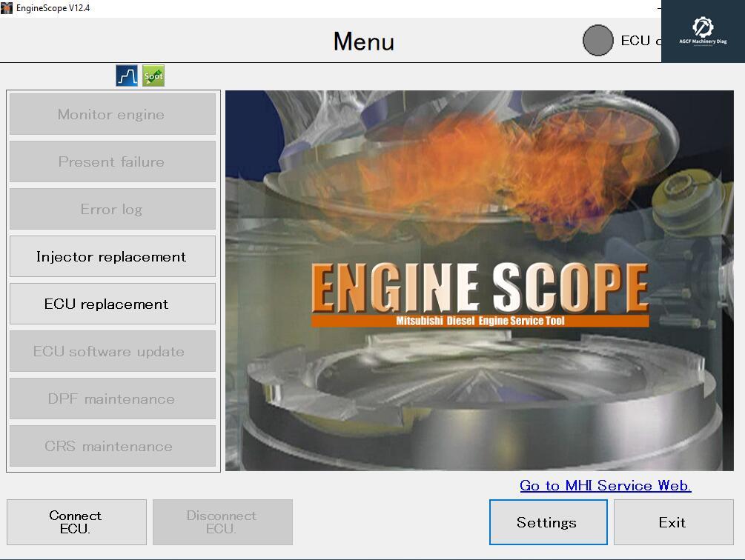Follow the Go to MHI Service Web link
This screenshot has height=560, width=745.
click(x=605, y=485)
